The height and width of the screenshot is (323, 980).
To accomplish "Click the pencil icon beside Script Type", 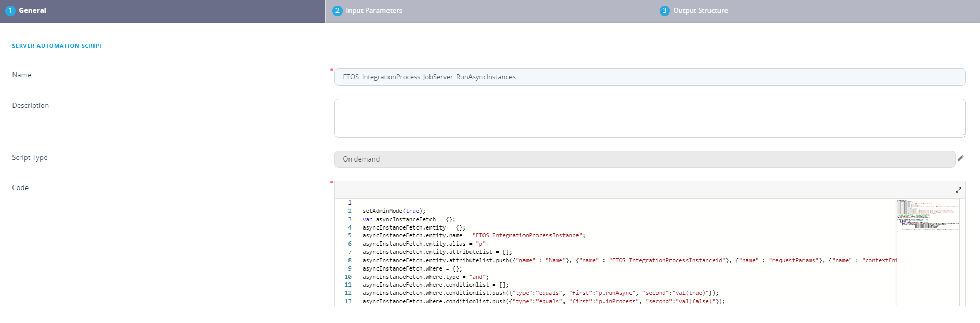I will (x=960, y=158).
